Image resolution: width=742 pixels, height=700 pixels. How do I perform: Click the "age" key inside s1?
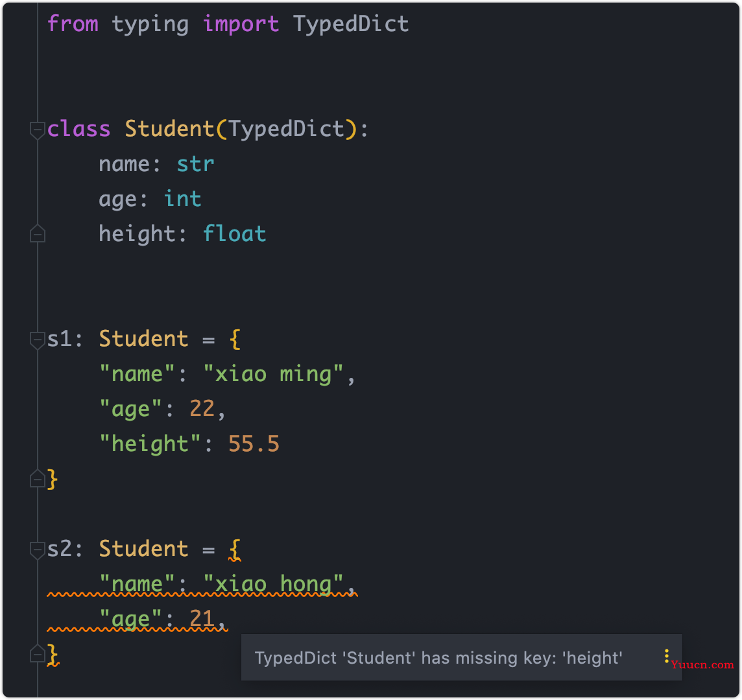(x=130, y=410)
